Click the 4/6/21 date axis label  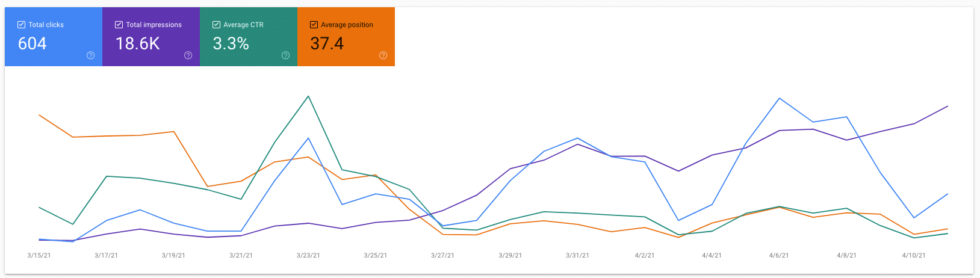(780, 255)
